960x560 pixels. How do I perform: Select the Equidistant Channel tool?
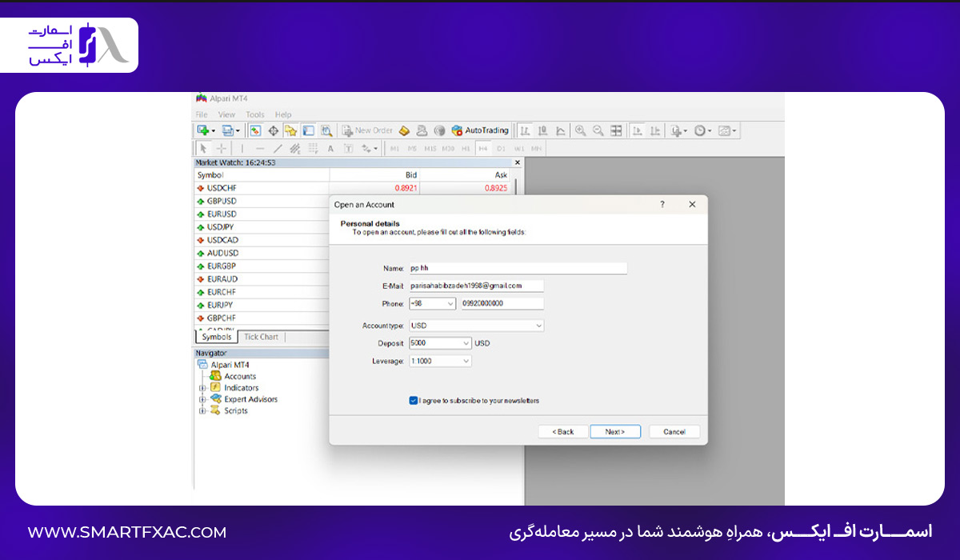coord(295,149)
